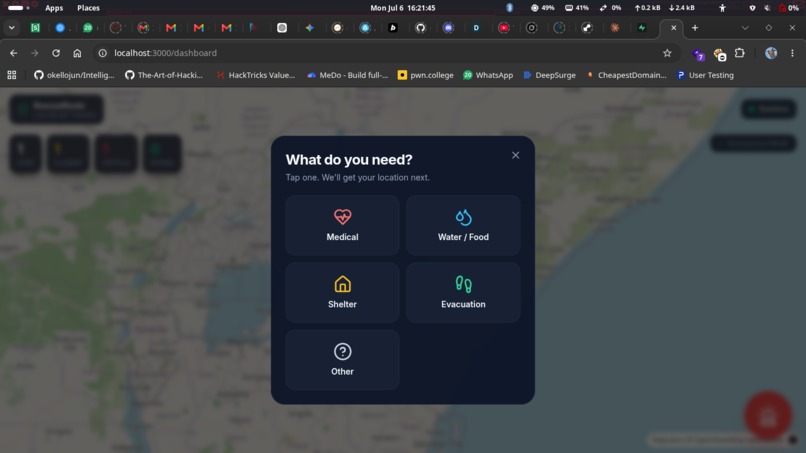Open the MeDo - Build full-... bookmark
Image resolution: width=806 pixels, height=453 pixels.
click(347, 75)
